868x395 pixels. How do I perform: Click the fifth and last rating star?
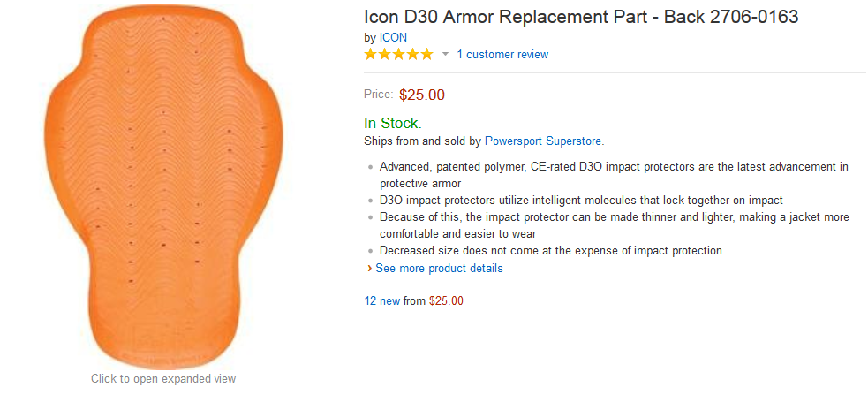point(426,55)
